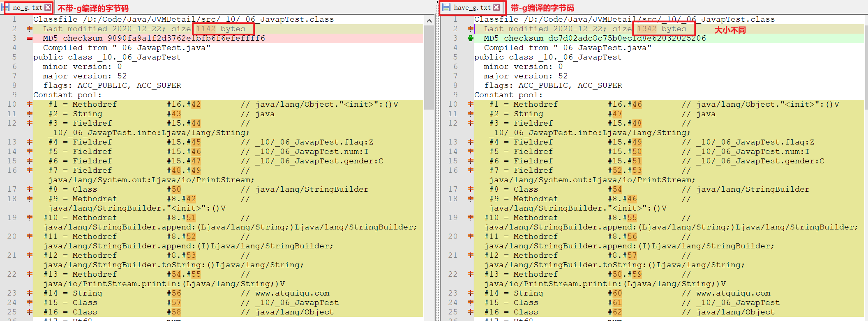This screenshot has width=868, height=321.
Task: Click the change marker beside have_g.txt line 23
Action: pyautogui.click(x=471, y=293)
